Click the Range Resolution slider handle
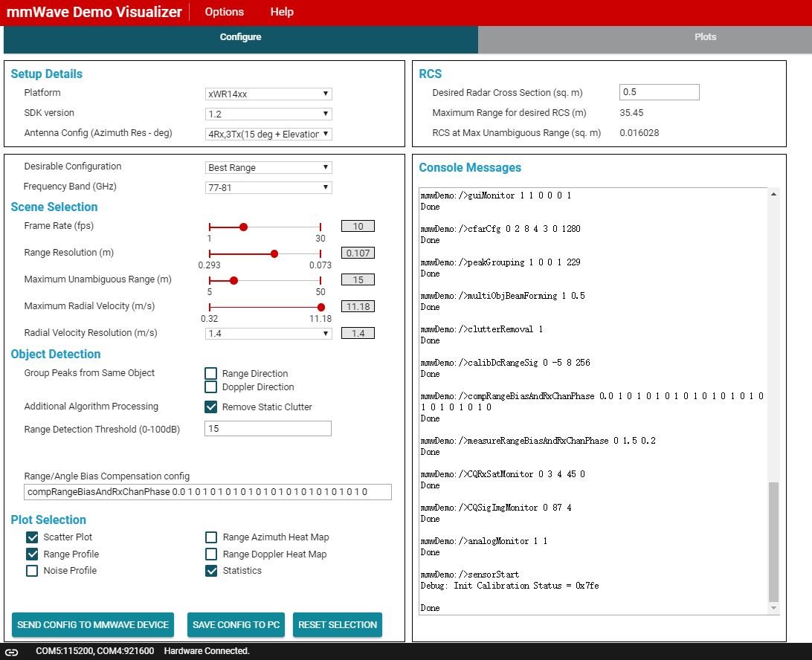This screenshot has width=812, height=660. tap(274, 253)
